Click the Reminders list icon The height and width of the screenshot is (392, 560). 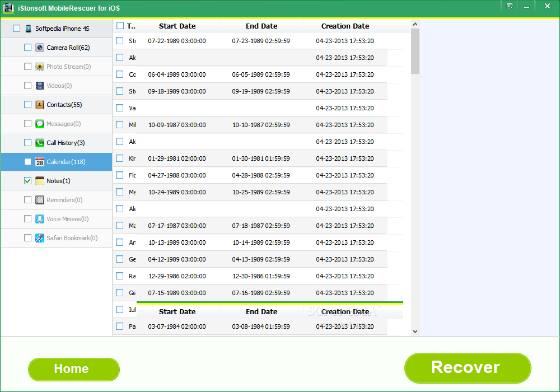(x=40, y=200)
